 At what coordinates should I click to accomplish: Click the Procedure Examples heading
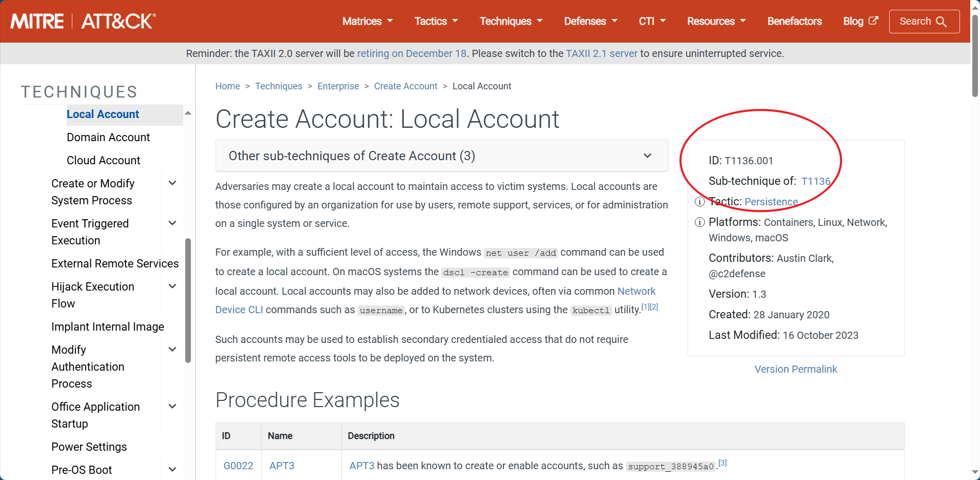[x=307, y=400]
